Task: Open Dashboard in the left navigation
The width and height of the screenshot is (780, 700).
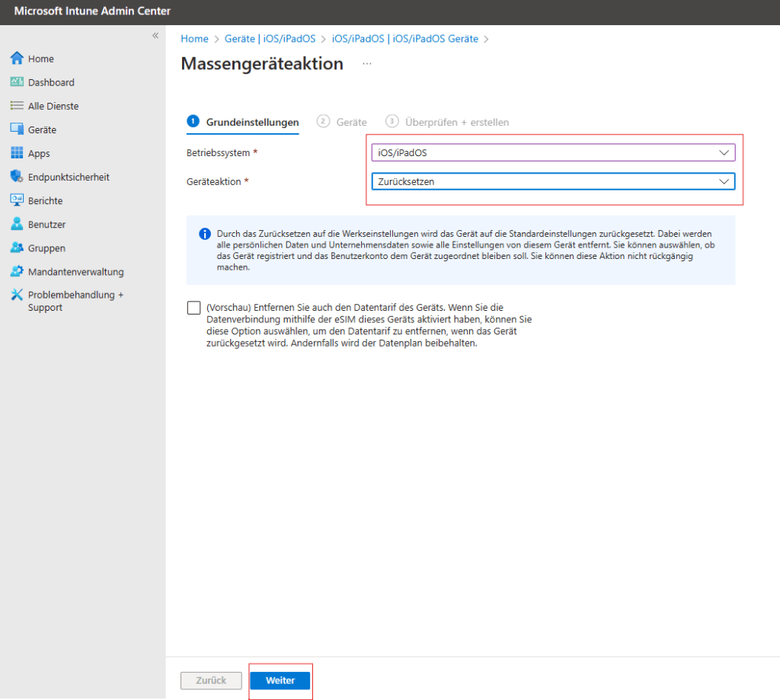Action: click(51, 82)
